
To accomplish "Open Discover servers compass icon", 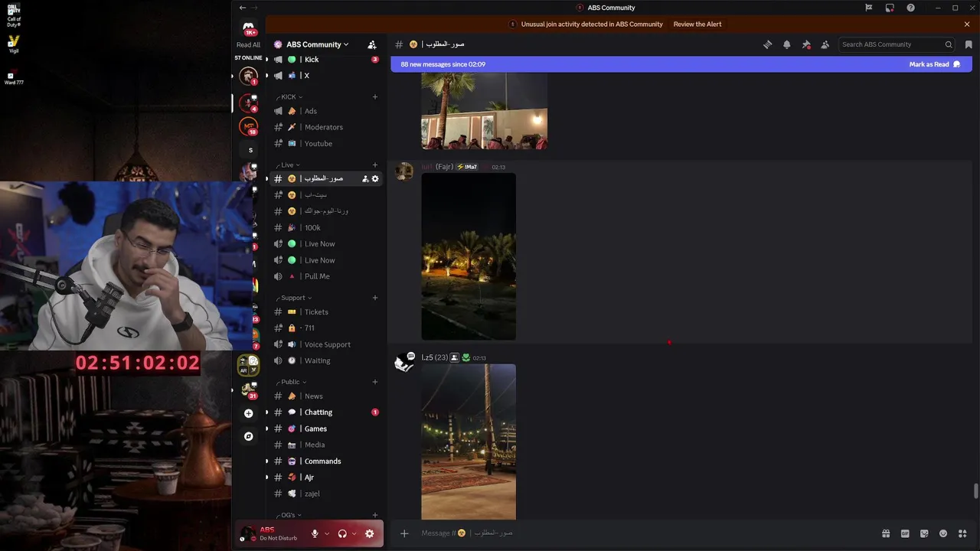I will (x=248, y=436).
